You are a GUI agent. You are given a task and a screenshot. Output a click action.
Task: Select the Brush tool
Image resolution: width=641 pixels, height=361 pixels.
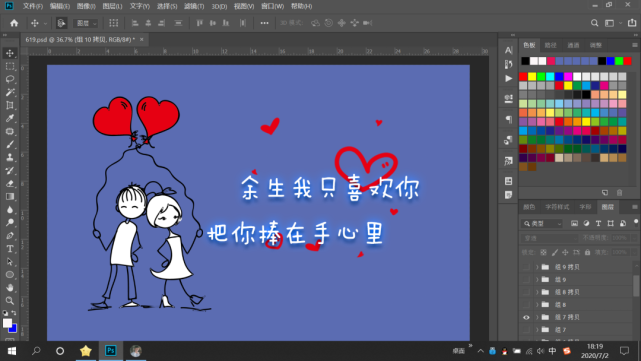coord(10,145)
